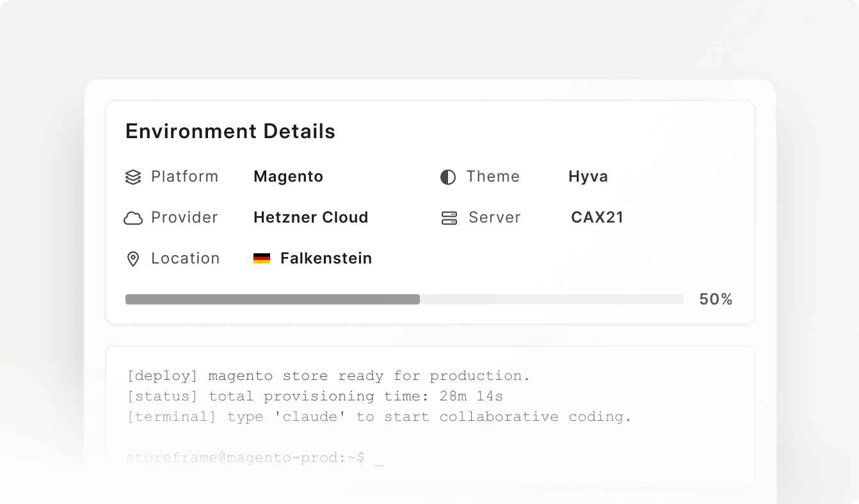Click the Server rack icon
Image resolution: width=859 pixels, height=504 pixels.
click(449, 218)
